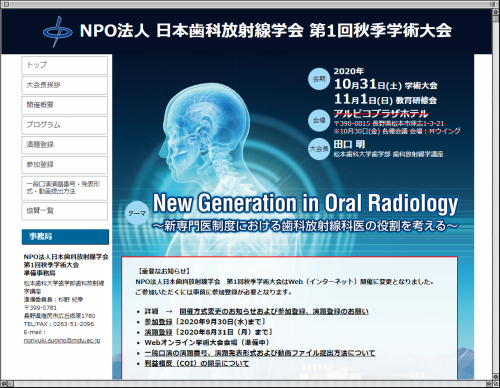500x388 pixels.
Task: Click the horizontal scrollbar track at bottom
Action: tap(250, 383)
